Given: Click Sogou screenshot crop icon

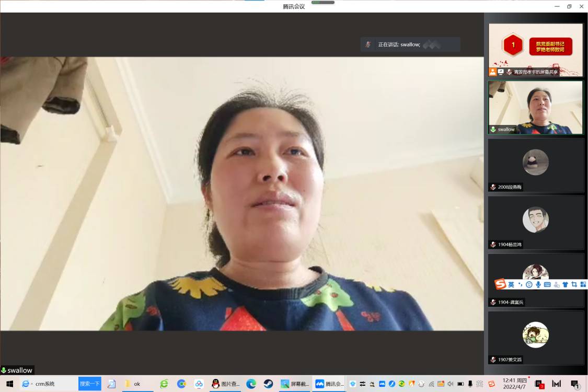Looking at the screenshot, I should (x=574, y=284).
